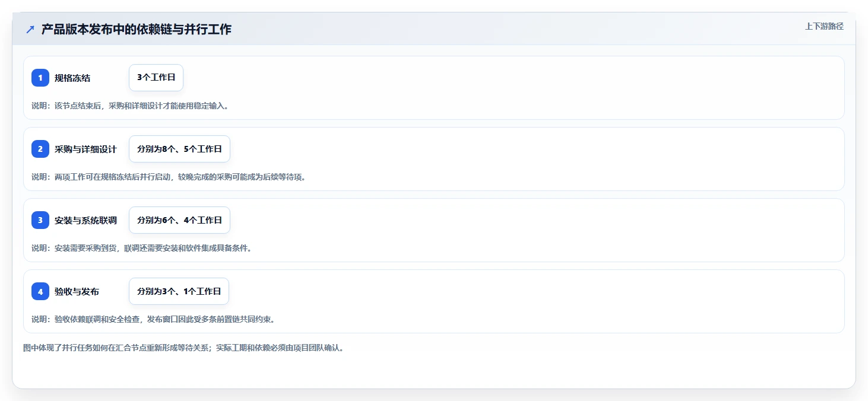Click the note about 两项工作可在规格冻结后并行启动
The width and height of the screenshot is (868, 401).
[169, 177]
